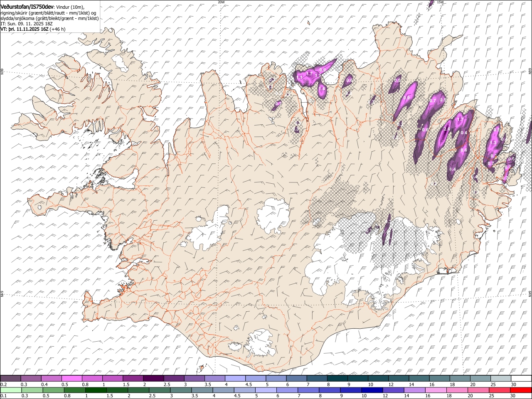Click the 'IT: Sun. 09. 11. 2025 18Z' init time line
532x399 pixels.
tap(27, 24)
